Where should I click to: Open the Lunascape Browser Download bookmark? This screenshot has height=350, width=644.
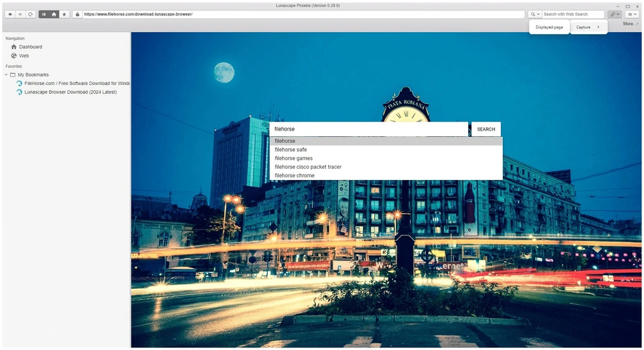(x=70, y=92)
